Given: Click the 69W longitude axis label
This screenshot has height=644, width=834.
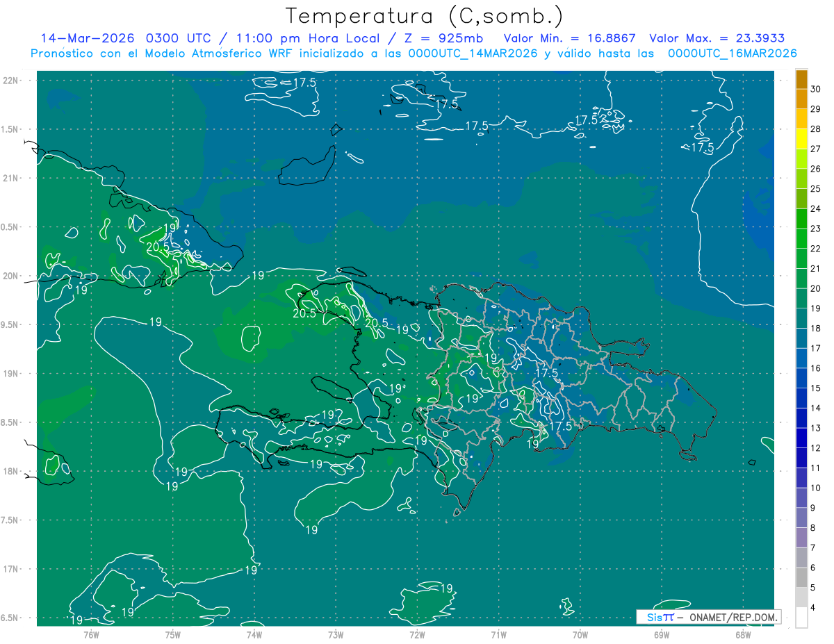Looking at the screenshot, I should [662, 634].
